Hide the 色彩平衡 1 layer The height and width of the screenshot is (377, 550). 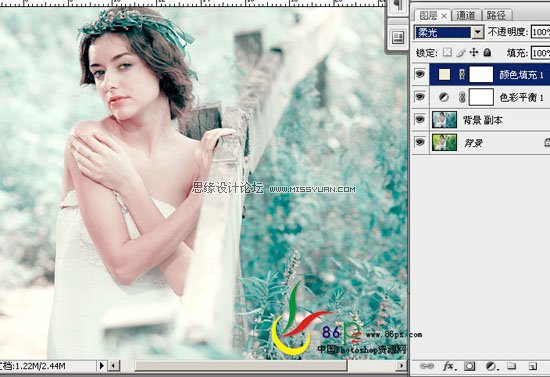[420, 96]
